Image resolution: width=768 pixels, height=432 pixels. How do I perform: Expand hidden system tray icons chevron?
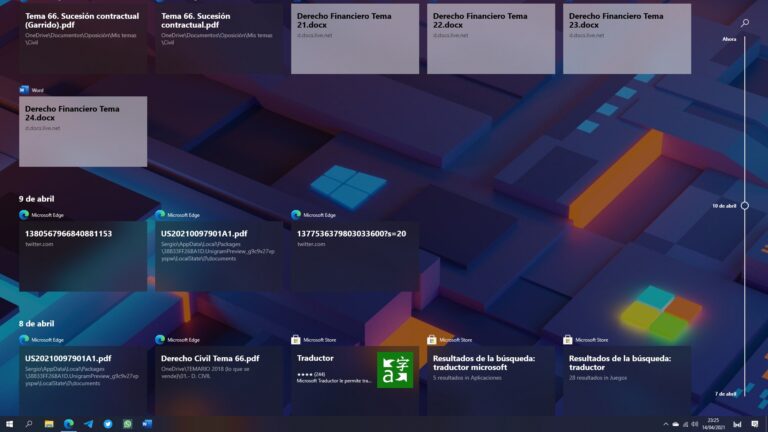pyautogui.click(x=665, y=424)
